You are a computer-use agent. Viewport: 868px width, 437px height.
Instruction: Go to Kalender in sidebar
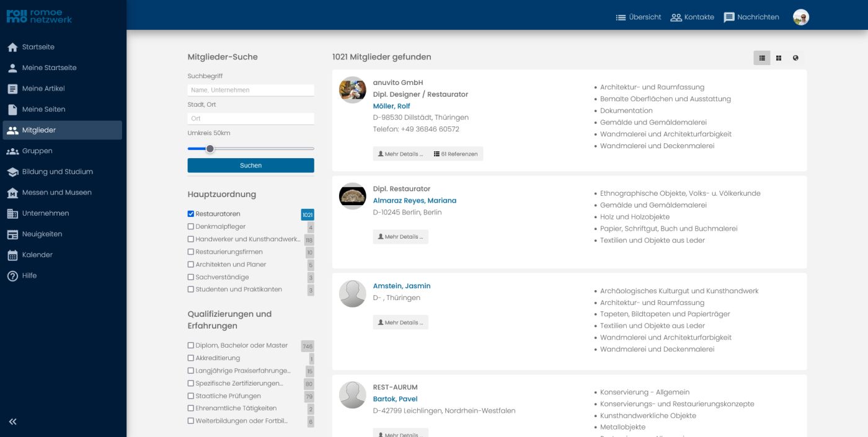(37, 255)
